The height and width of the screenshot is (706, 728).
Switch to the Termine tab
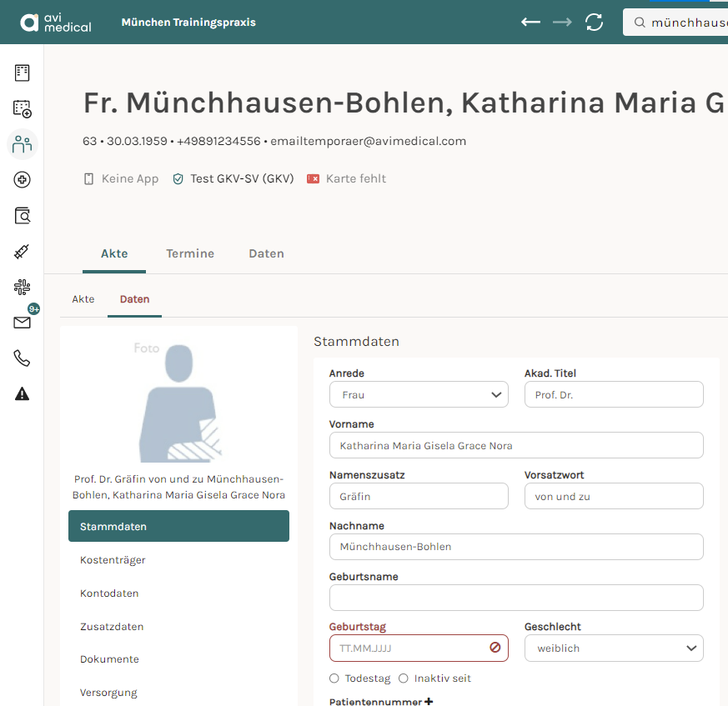190,253
